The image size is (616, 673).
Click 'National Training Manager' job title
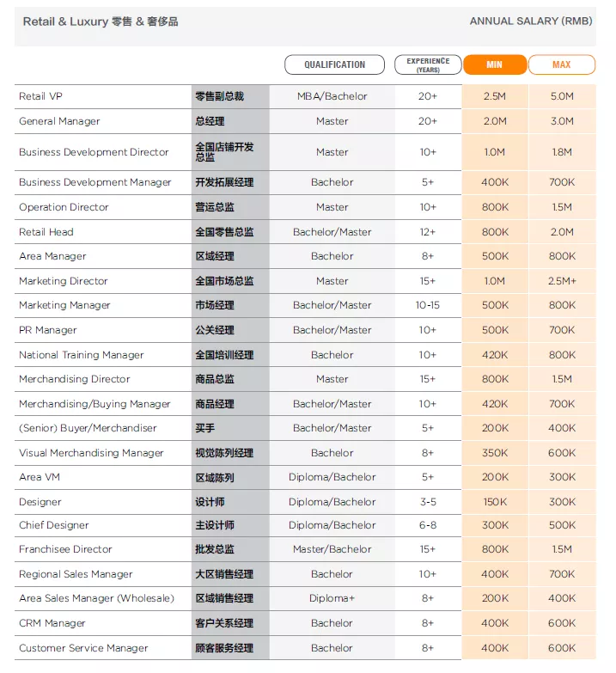coord(81,355)
